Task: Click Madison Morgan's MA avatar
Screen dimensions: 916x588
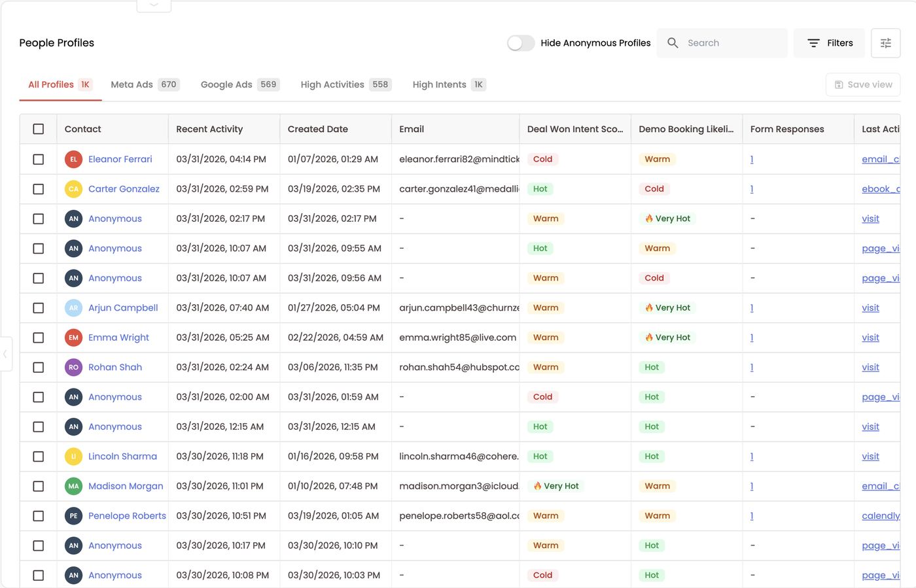Action: (73, 486)
